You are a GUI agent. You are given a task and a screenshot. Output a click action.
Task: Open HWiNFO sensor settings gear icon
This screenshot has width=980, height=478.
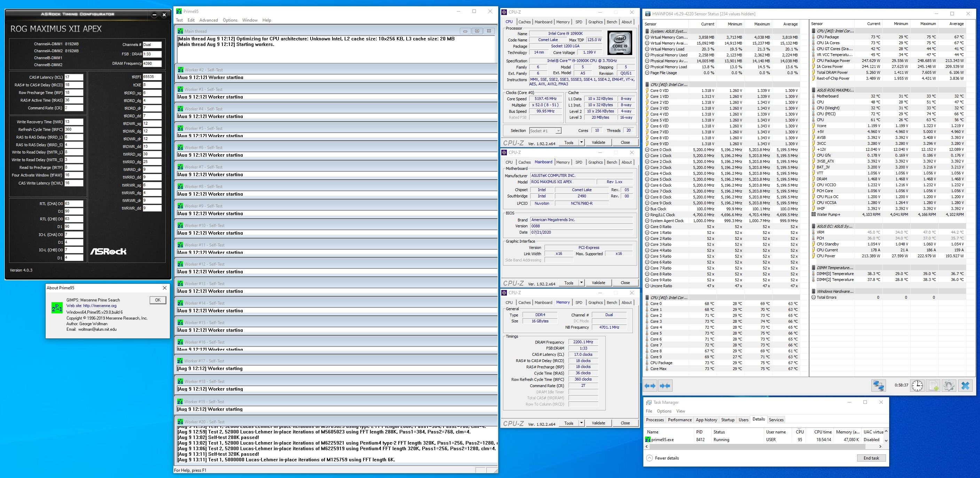pos(949,385)
